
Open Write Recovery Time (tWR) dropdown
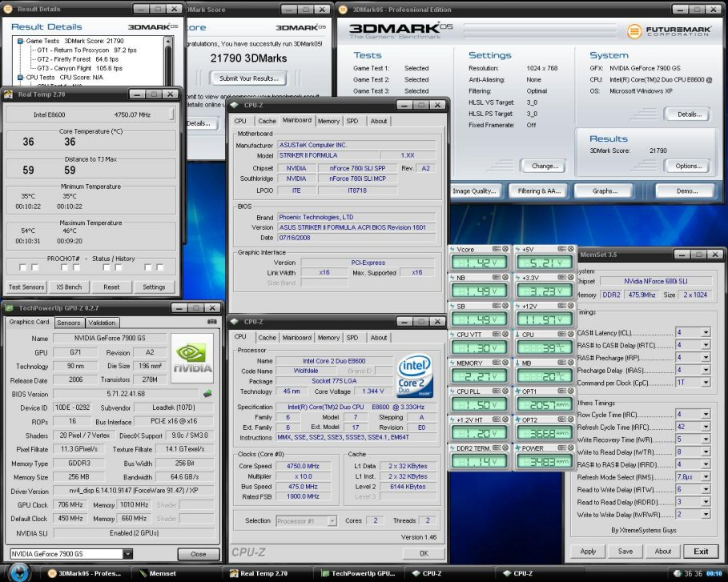[706, 440]
